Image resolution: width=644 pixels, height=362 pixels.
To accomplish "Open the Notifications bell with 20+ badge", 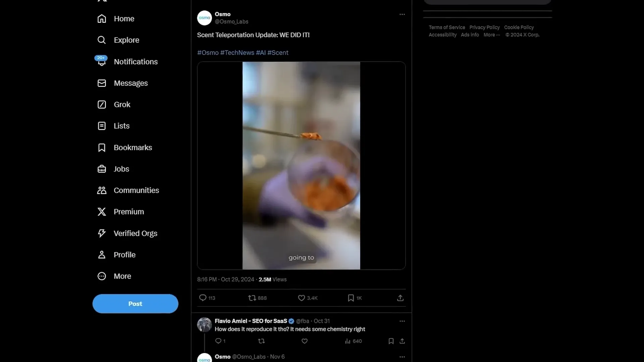I will coord(101,61).
